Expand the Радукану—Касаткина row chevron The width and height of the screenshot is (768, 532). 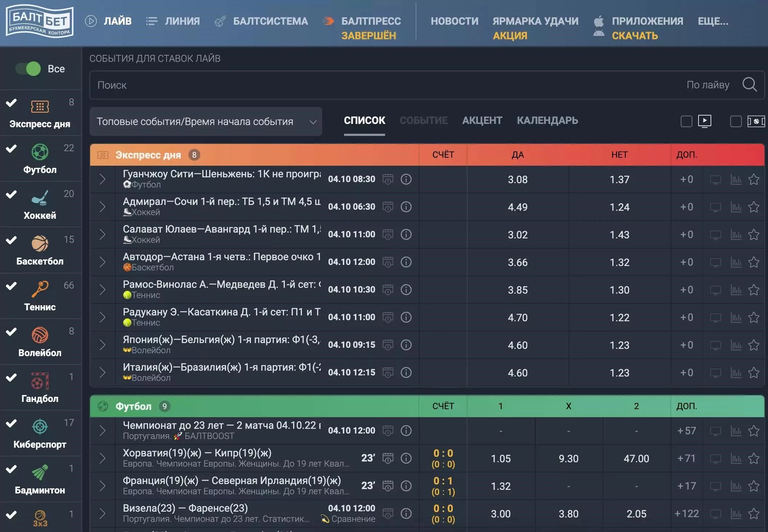103,317
